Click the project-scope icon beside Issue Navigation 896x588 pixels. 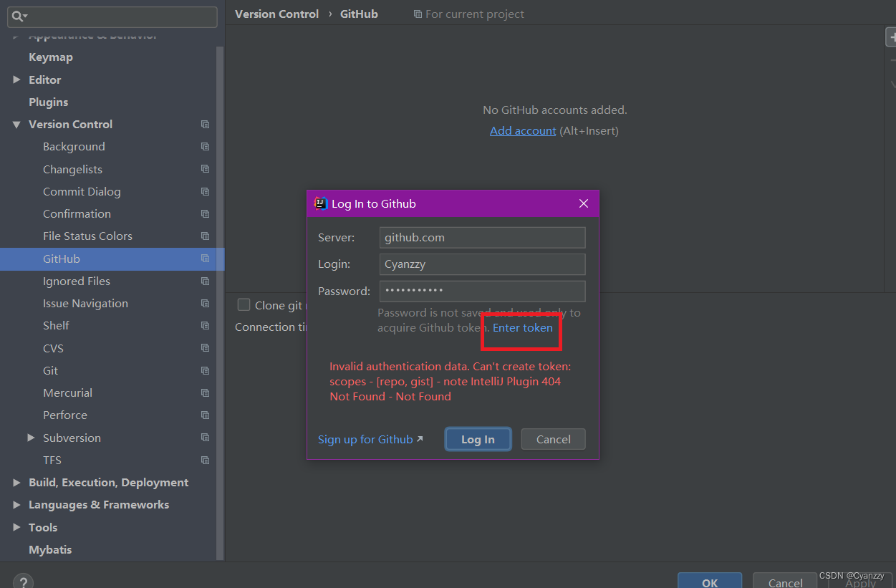tap(205, 304)
